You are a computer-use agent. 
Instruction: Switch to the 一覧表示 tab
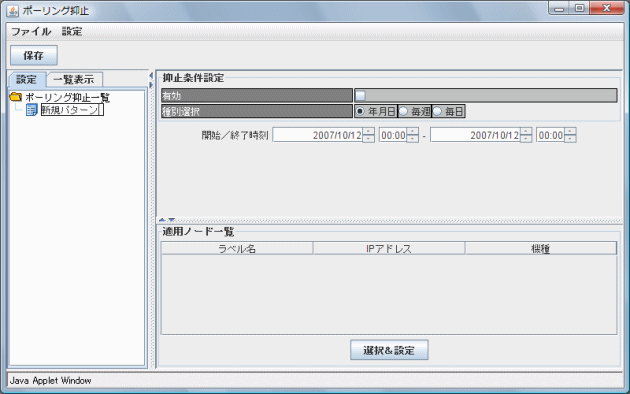pos(74,80)
